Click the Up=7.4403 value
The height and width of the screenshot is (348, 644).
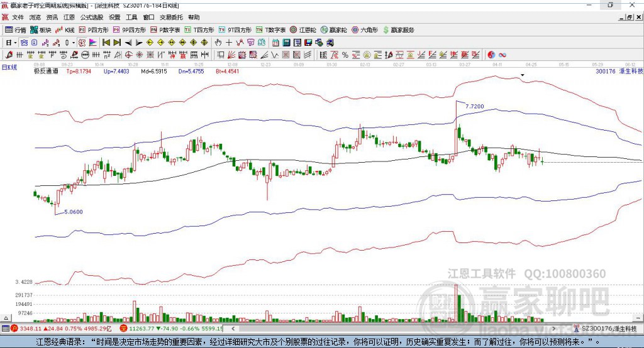(116, 71)
